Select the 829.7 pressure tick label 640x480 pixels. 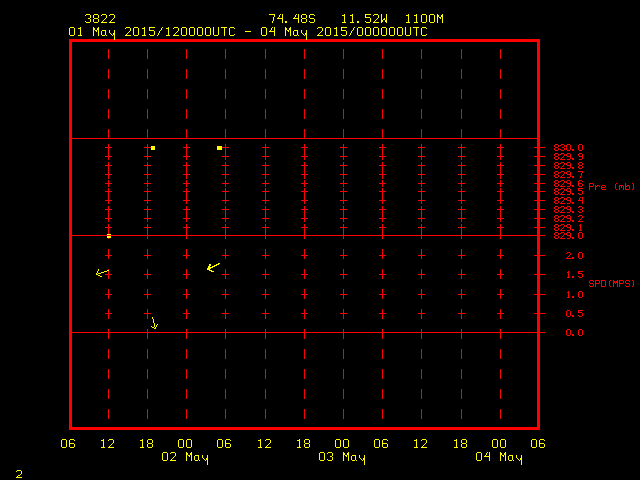tap(568, 174)
